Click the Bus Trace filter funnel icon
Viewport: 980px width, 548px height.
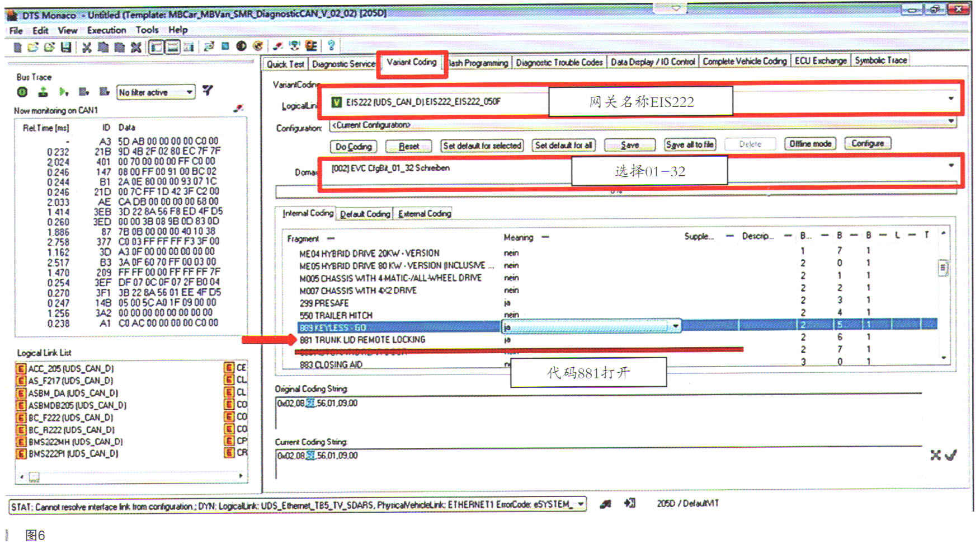pyautogui.click(x=208, y=90)
